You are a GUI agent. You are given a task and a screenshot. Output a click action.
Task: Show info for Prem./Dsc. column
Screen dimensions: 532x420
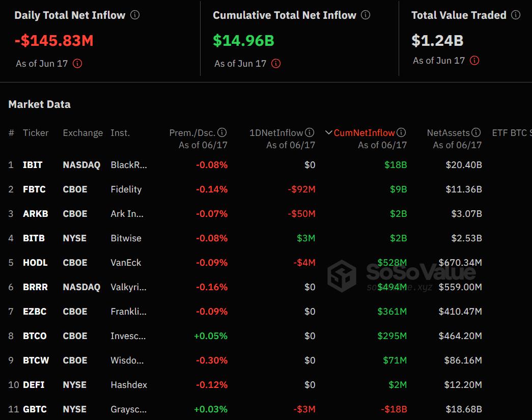pyautogui.click(x=222, y=132)
